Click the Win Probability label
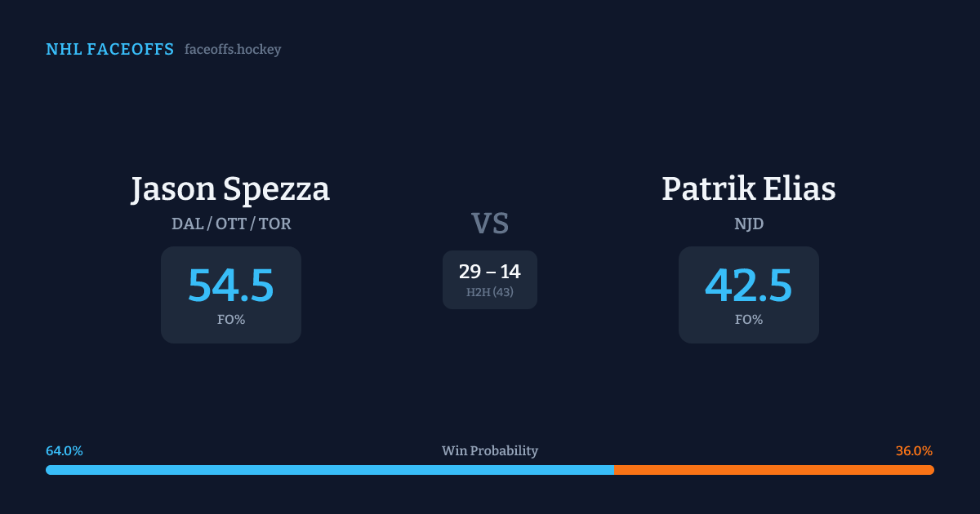 point(490,451)
